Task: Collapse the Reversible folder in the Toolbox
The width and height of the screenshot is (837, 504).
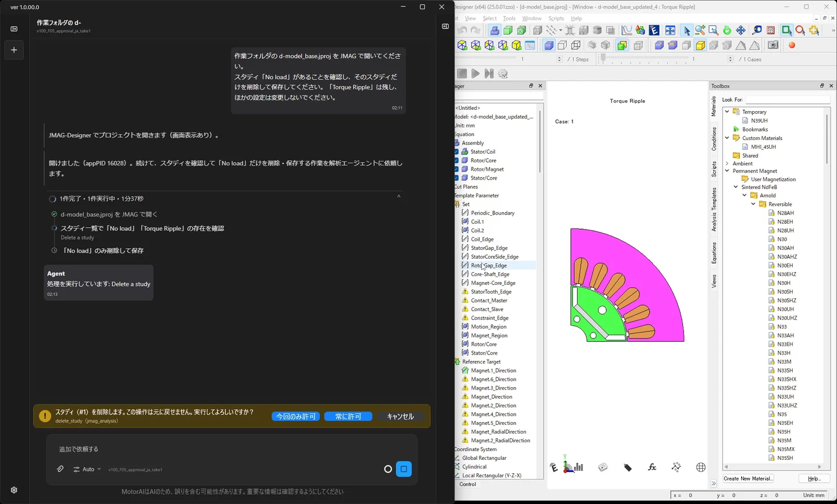Action: 753,205
